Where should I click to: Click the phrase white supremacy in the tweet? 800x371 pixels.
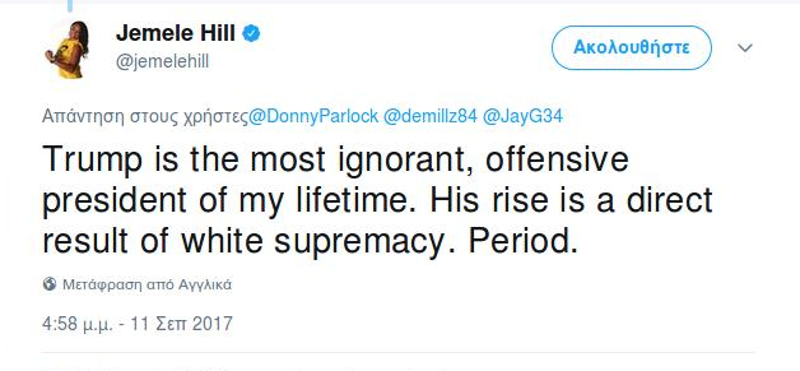click(x=313, y=242)
